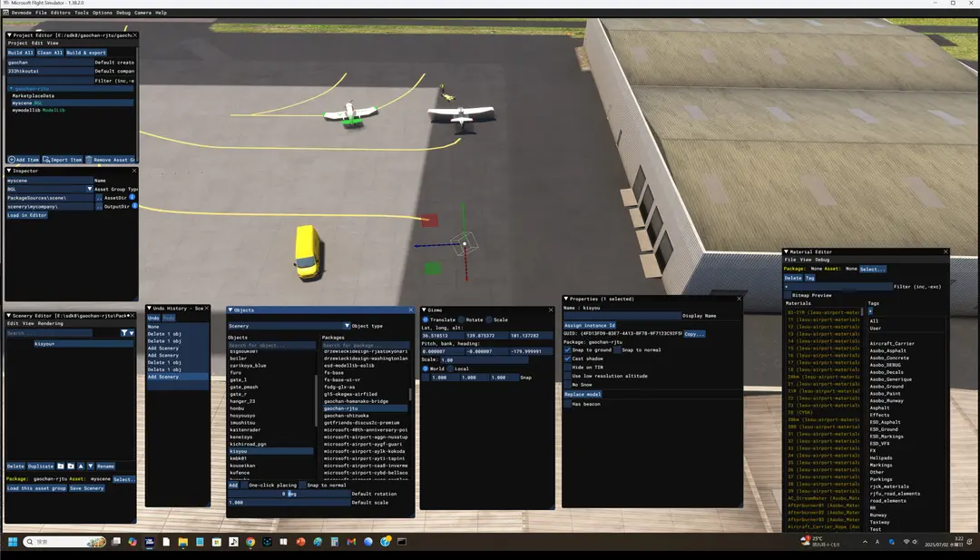
Task: Click the Add Item plus icon in Project Editor
Action: click(11, 160)
